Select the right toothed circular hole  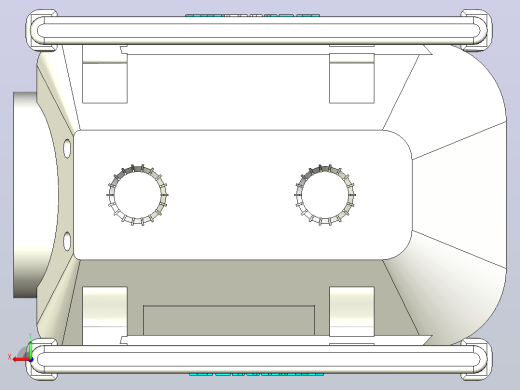[x=325, y=195]
